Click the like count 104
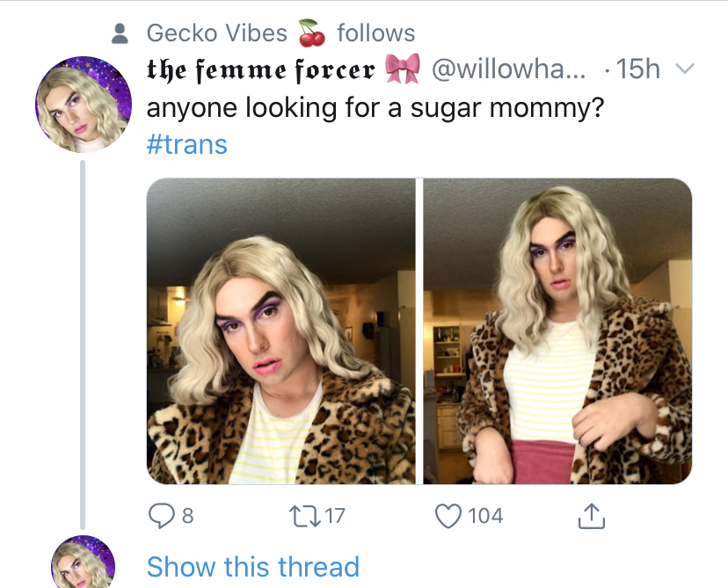 485,516
